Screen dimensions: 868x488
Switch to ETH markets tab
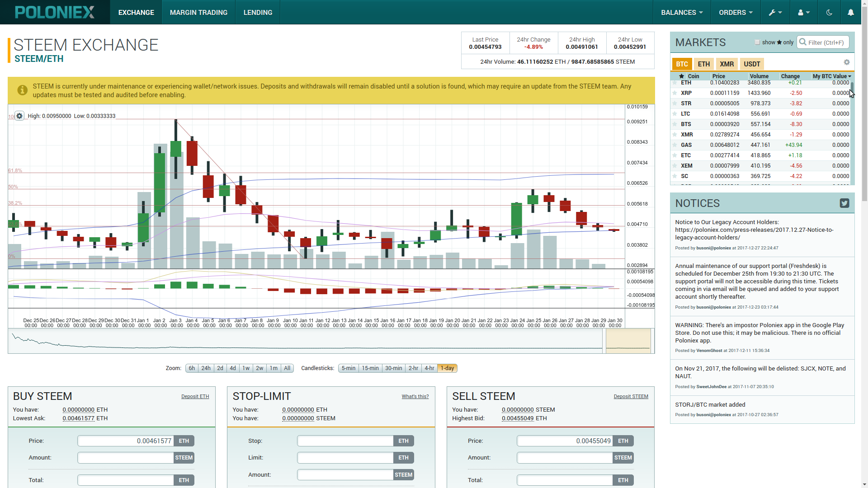[704, 64]
